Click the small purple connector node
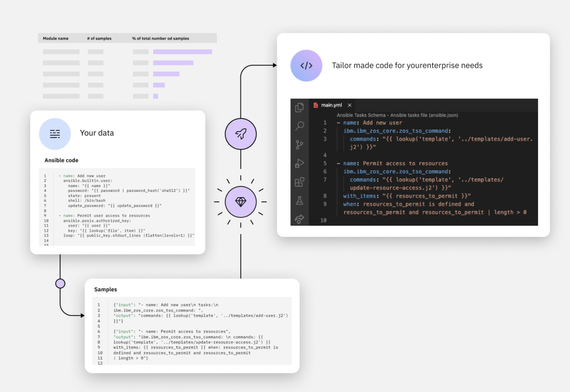570x392 pixels. (60, 284)
